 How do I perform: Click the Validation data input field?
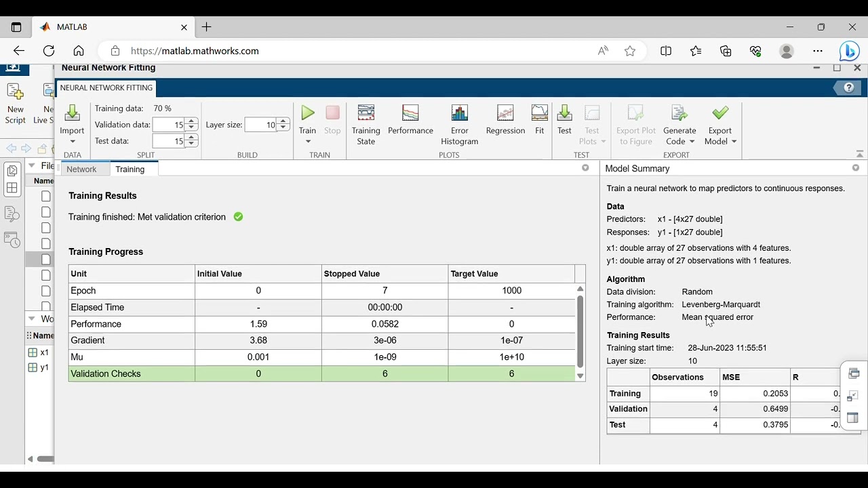(170, 125)
